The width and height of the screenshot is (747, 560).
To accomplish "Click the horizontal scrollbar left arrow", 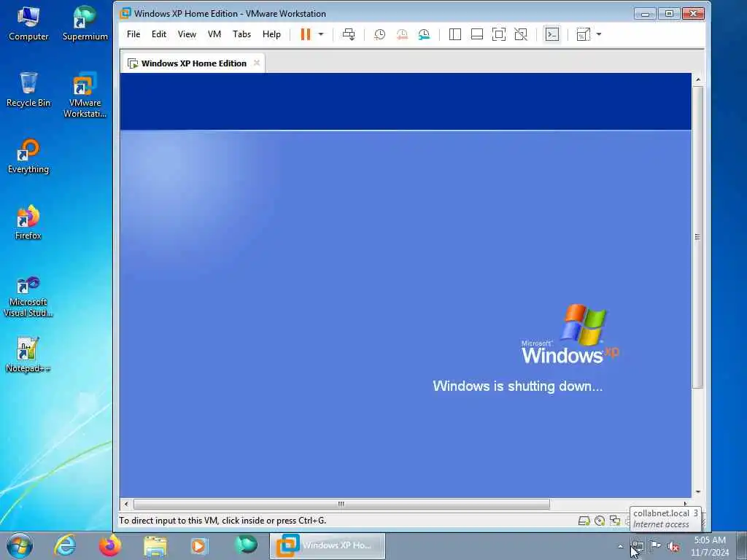I will coord(126,504).
